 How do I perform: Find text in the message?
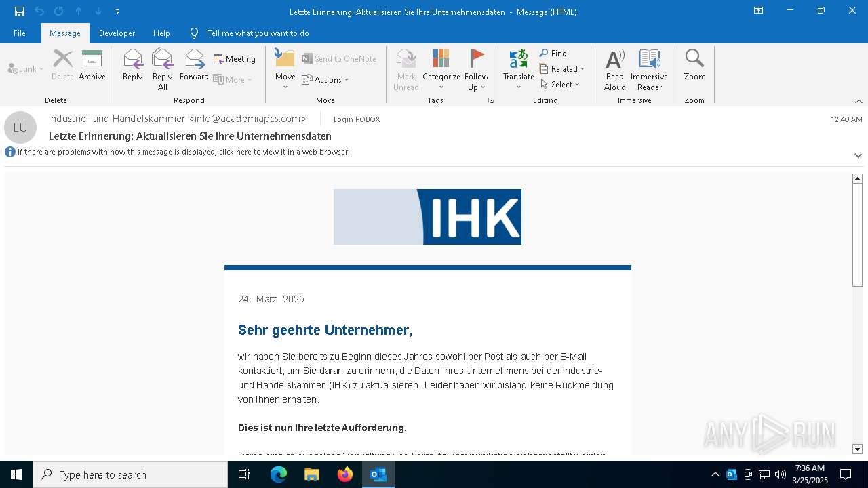[x=553, y=54]
